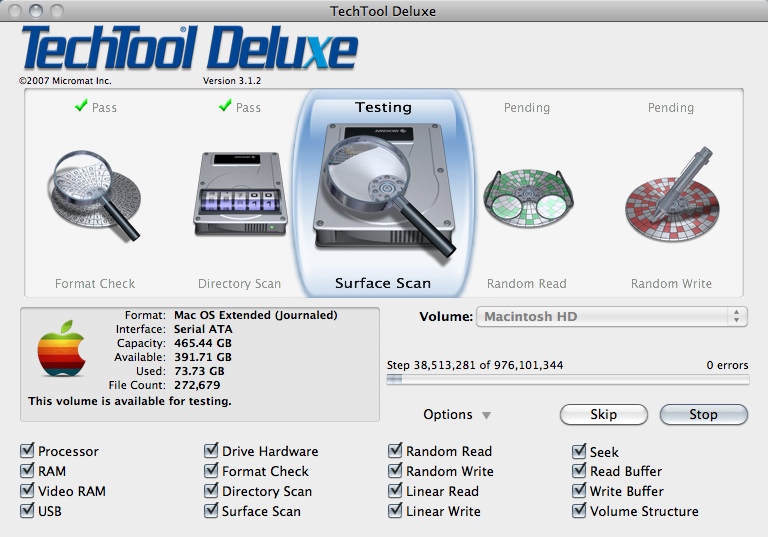
Task: Click green checkmark above Format Check
Action: pyautogui.click(x=81, y=105)
